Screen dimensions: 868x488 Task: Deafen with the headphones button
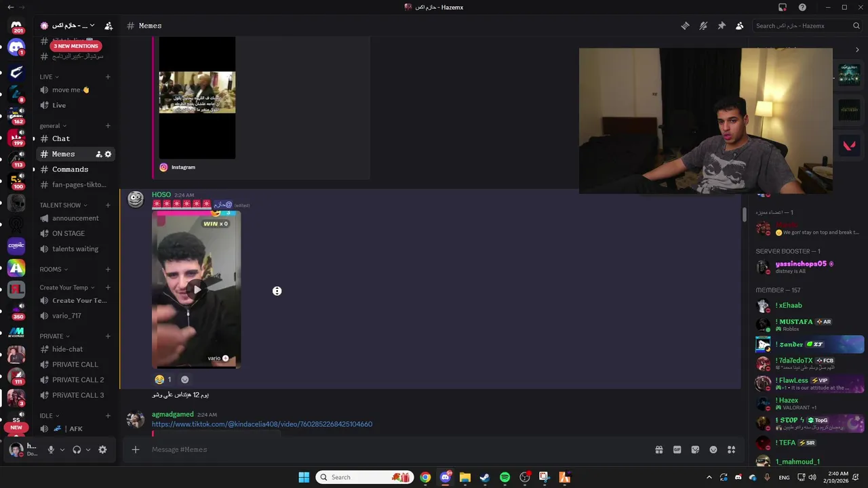[x=77, y=449]
